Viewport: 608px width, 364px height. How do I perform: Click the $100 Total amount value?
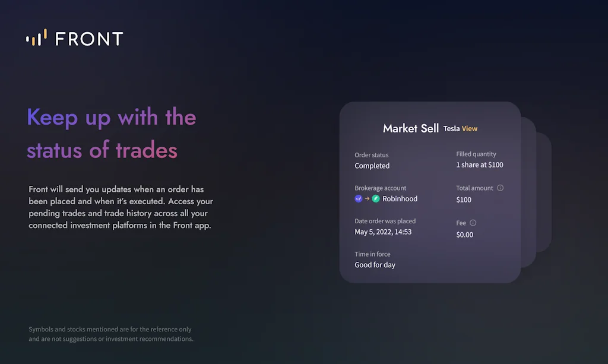click(464, 200)
